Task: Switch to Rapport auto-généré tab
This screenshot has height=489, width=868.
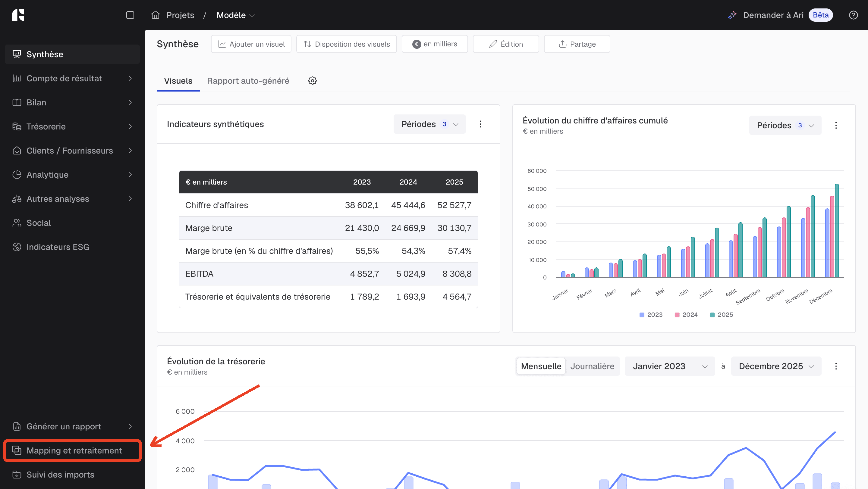Action: 248,81
